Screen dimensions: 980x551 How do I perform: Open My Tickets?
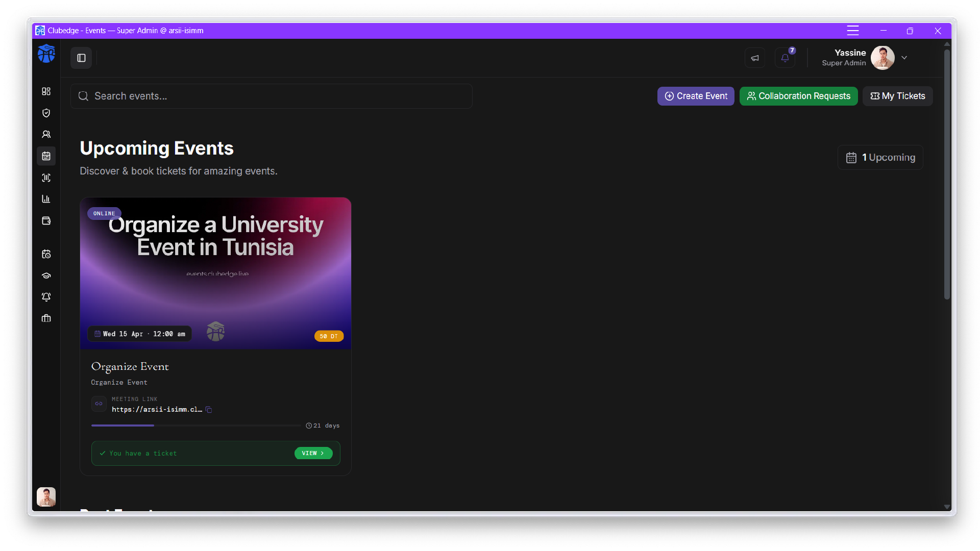click(898, 96)
